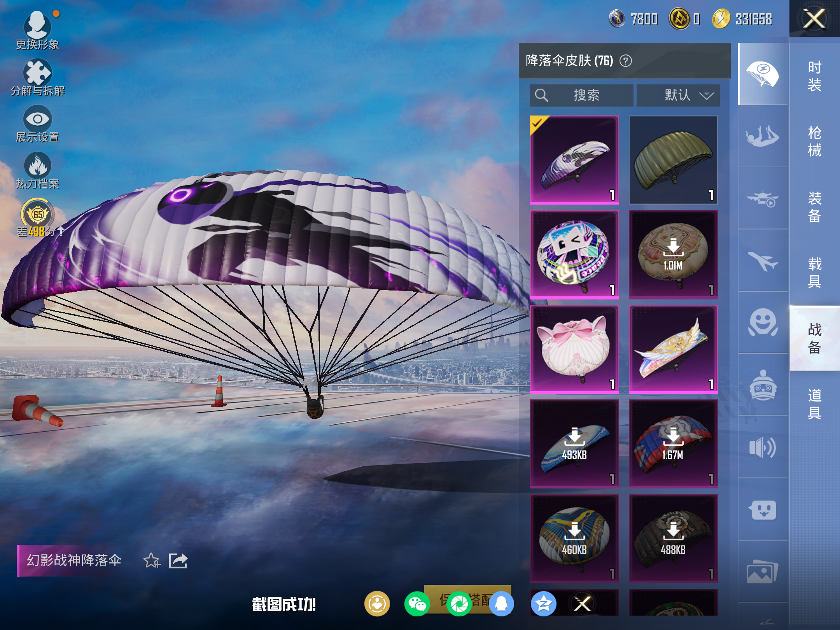840x630 pixels.
Task: Select the airplane skin category icon
Action: point(762,261)
